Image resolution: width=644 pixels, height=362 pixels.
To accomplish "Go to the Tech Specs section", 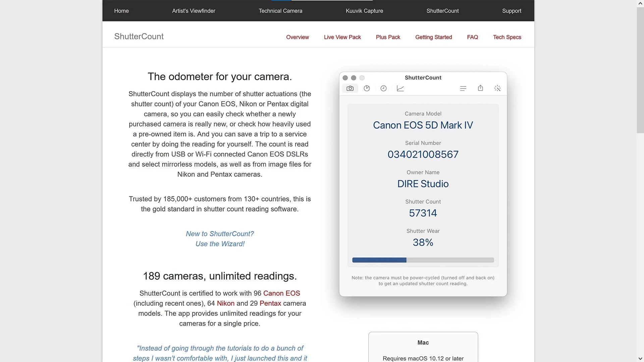I will (507, 37).
